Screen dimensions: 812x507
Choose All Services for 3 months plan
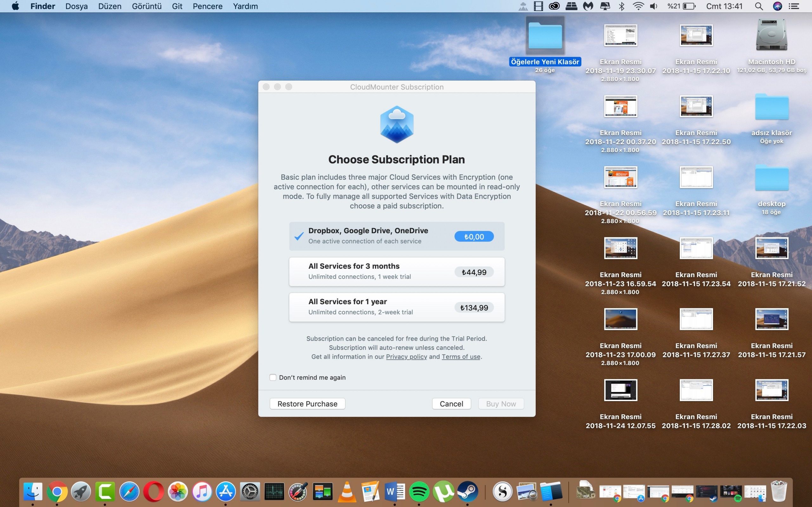click(x=396, y=272)
